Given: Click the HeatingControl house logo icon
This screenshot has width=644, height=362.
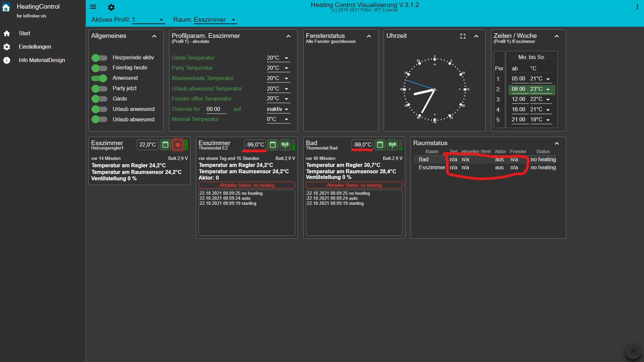Looking at the screenshot, I should 6,8.
